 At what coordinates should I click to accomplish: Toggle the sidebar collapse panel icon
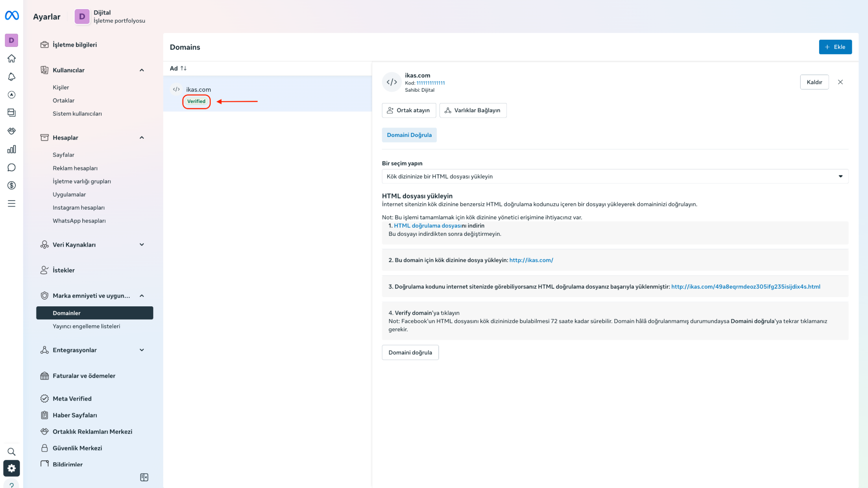click(144, 477)
